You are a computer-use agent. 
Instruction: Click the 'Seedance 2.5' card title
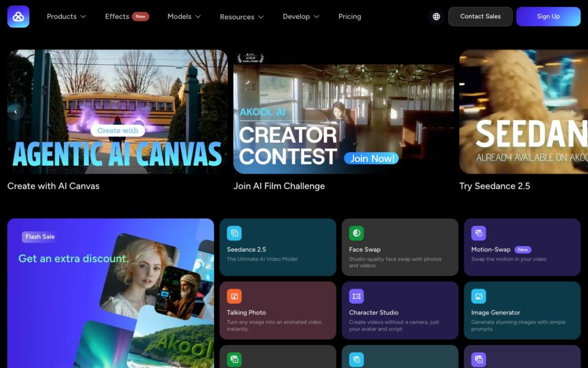click(246, 250)
